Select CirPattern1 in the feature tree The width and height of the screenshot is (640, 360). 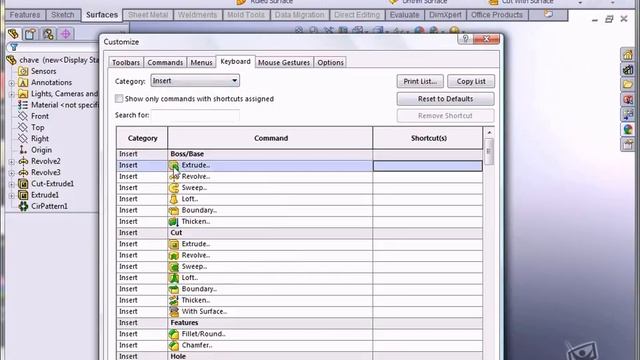[x=49, y=207]
